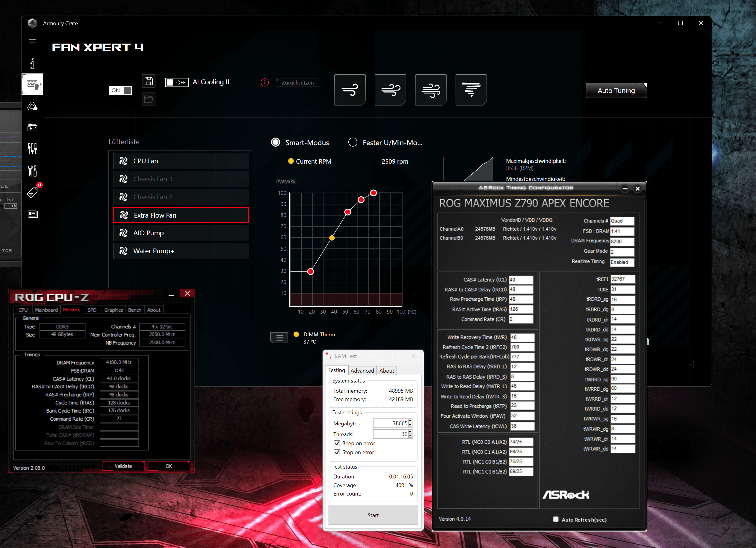Select Chassis Fan 2 in the fan list

click(x=181, y=197)
